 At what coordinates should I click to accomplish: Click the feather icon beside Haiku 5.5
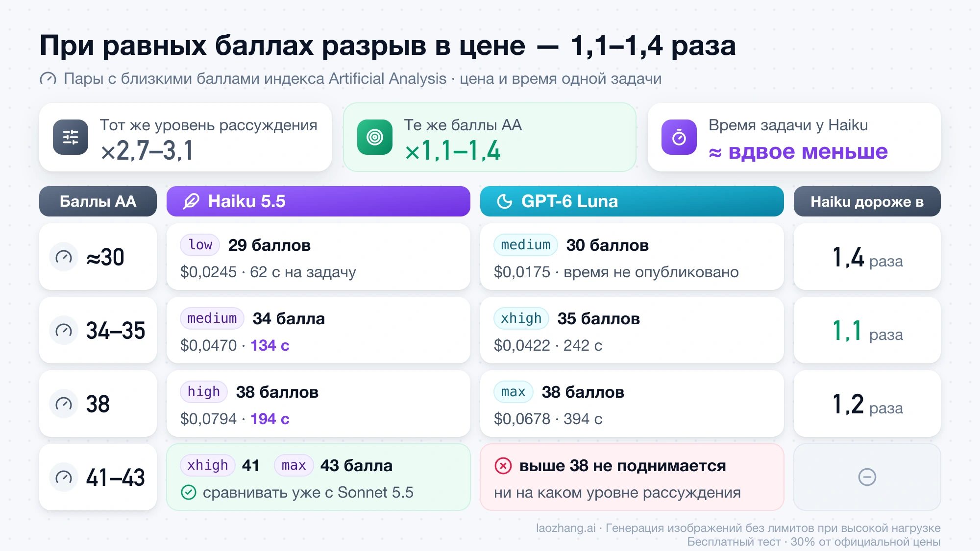point(191,201)
